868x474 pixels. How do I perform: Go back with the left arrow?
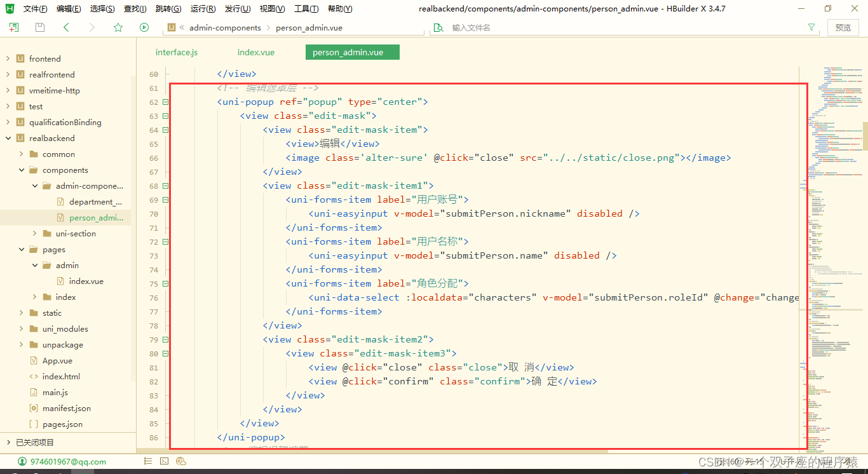[66, 27]
